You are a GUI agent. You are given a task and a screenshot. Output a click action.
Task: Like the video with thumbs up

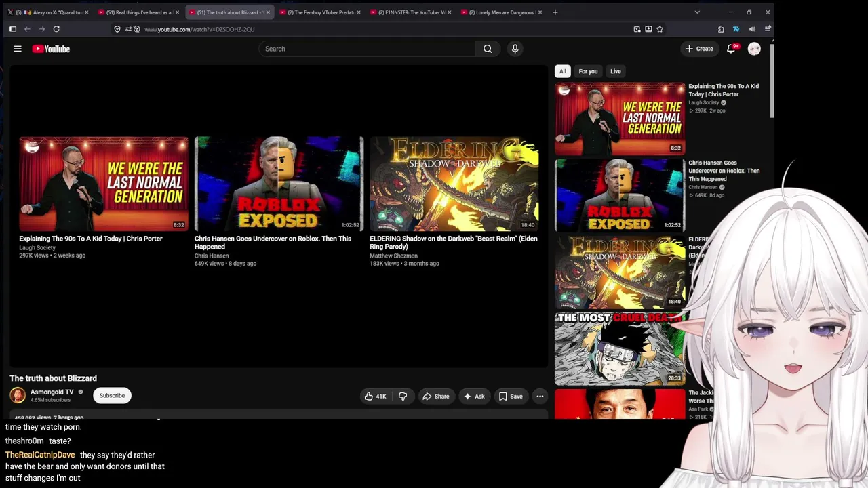click(x=375, y=396)
